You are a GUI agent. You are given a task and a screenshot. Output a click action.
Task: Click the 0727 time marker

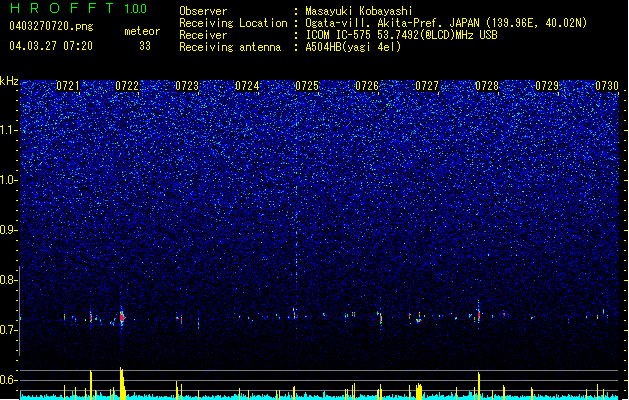[x=427, y=86]
